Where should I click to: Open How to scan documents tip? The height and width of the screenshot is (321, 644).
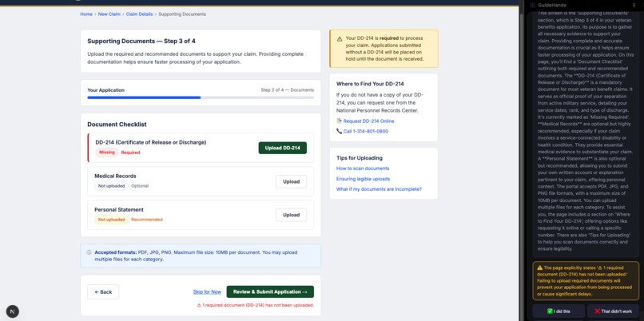pos(363,168)
